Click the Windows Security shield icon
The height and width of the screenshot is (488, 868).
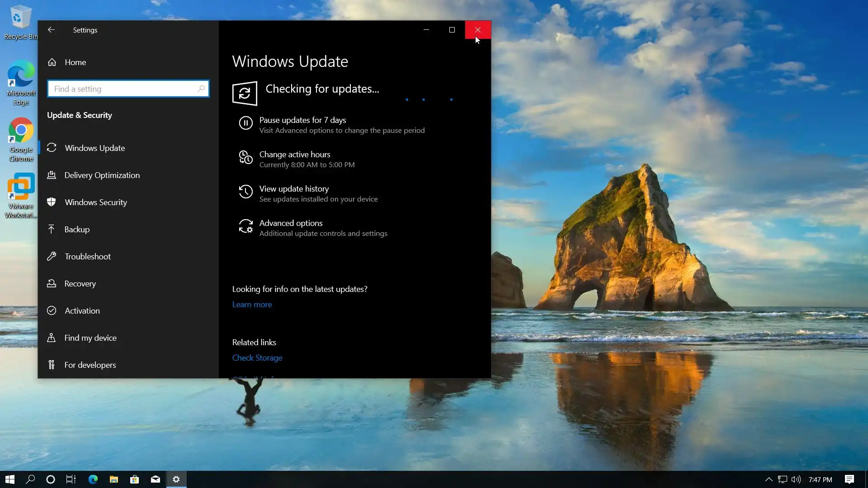click(x=52, y=202)
